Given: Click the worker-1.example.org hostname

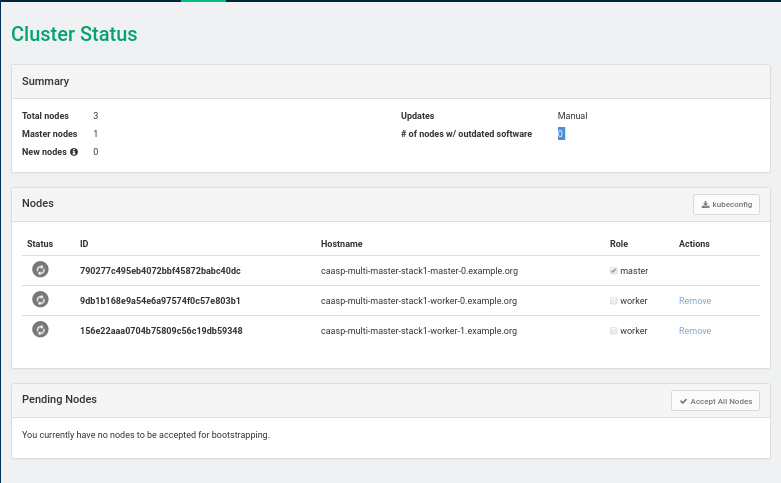Looking at the screenshot, I should click(x=418, y=331).
